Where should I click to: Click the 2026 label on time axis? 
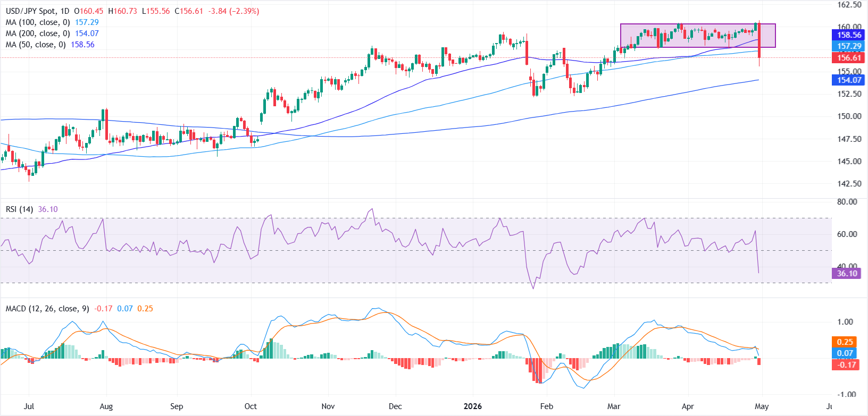click(x=472, y=406)
